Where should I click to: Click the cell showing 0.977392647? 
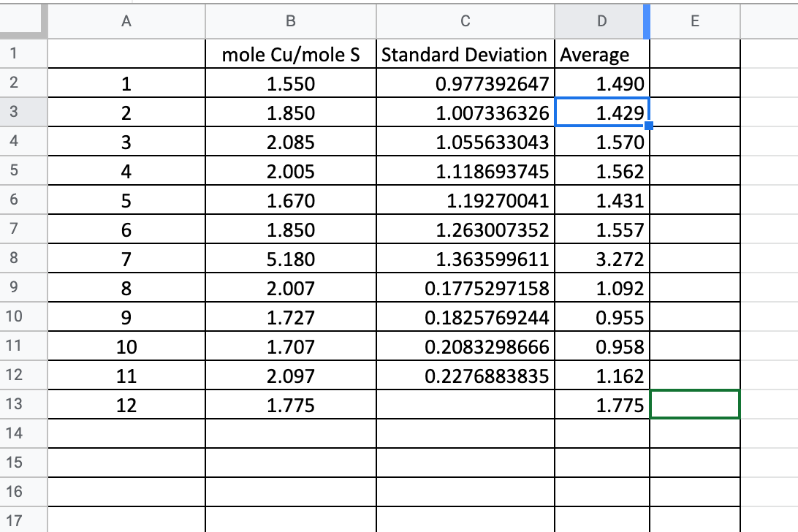[x=465, y=83]
